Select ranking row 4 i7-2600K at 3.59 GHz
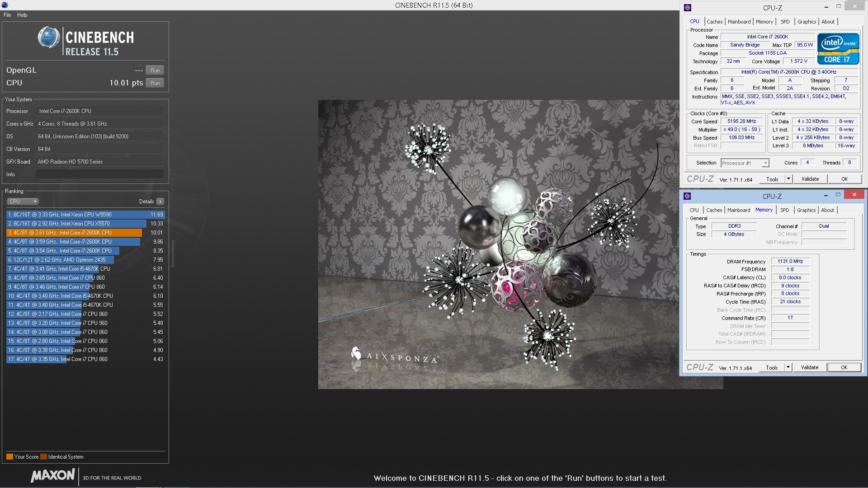868x488 pixels. pos(85,242)
